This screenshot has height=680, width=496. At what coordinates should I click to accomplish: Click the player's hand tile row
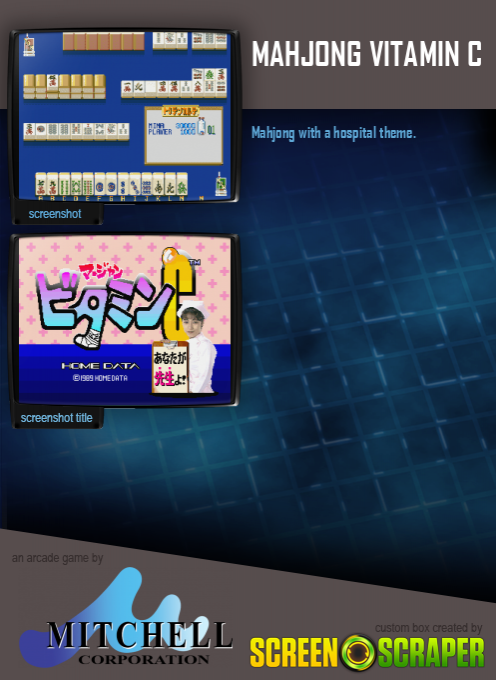tap(111, 184)
